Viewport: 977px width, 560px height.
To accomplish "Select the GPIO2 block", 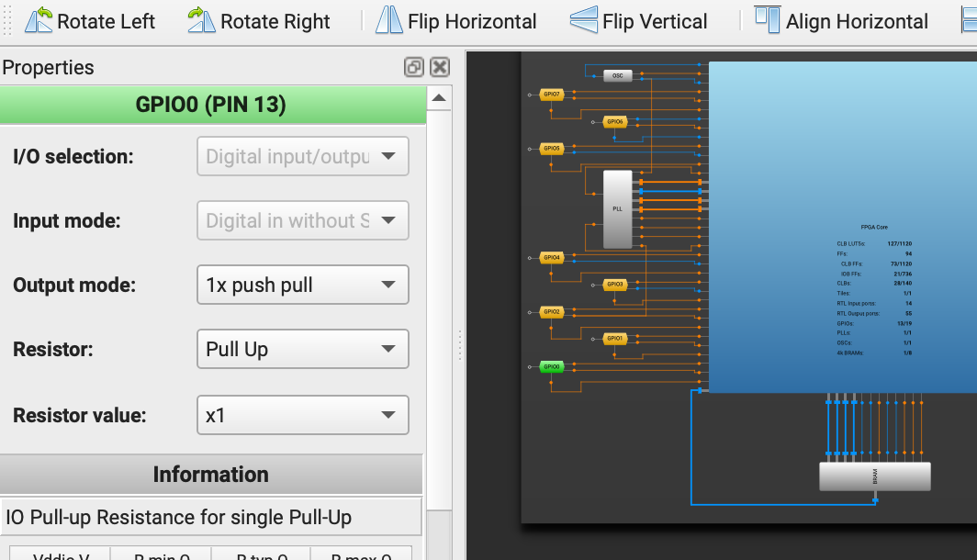I will 552,311.
